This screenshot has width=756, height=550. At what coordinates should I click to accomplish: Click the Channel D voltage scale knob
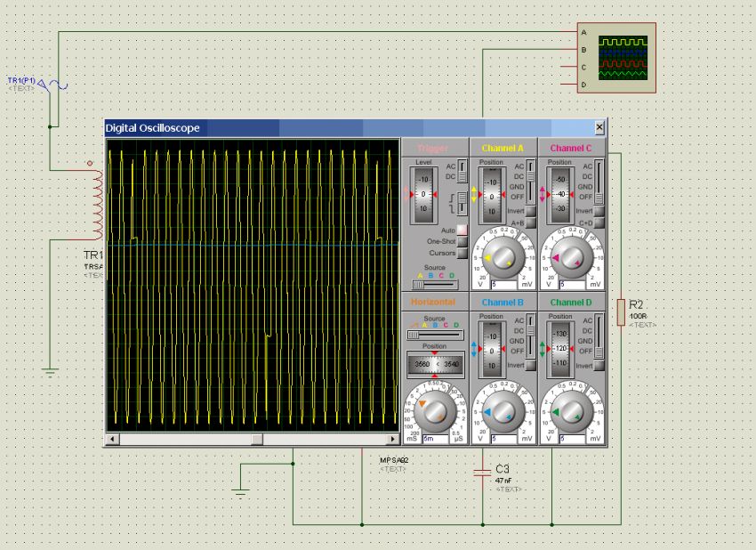pos(572,412)
